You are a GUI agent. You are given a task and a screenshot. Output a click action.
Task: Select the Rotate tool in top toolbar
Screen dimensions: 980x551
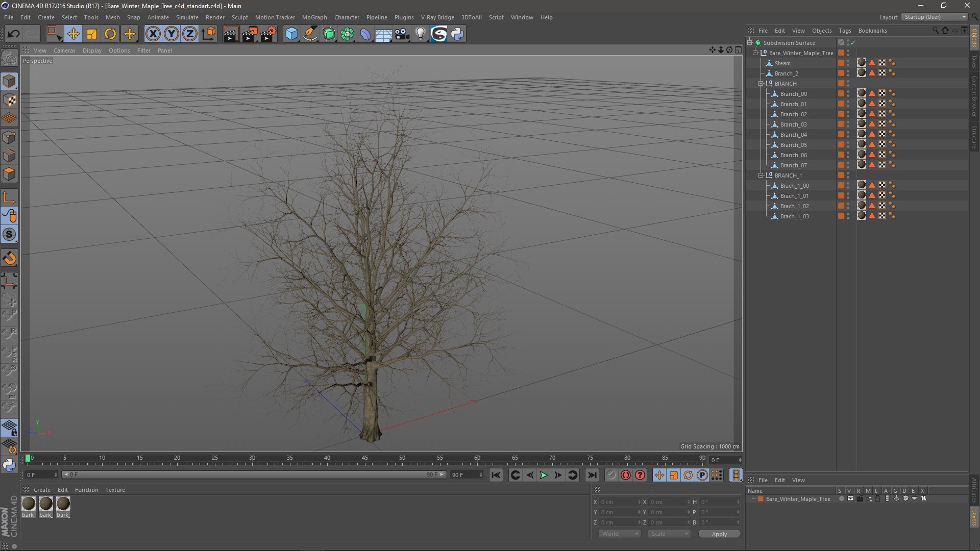(110, 34)
